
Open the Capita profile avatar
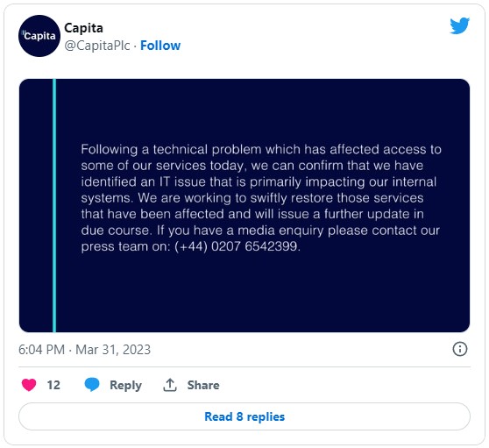point(39,36)
